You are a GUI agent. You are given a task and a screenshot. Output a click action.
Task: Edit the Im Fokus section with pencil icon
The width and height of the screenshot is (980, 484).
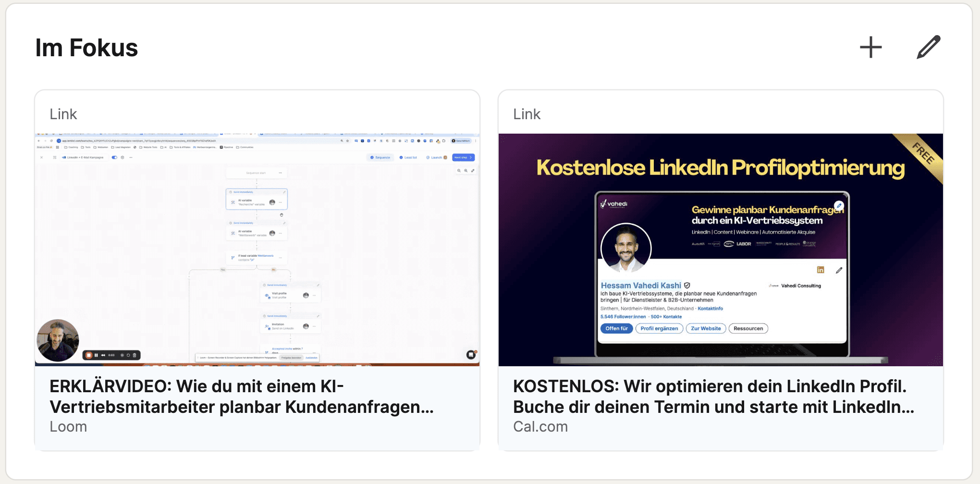coord(928,48)
